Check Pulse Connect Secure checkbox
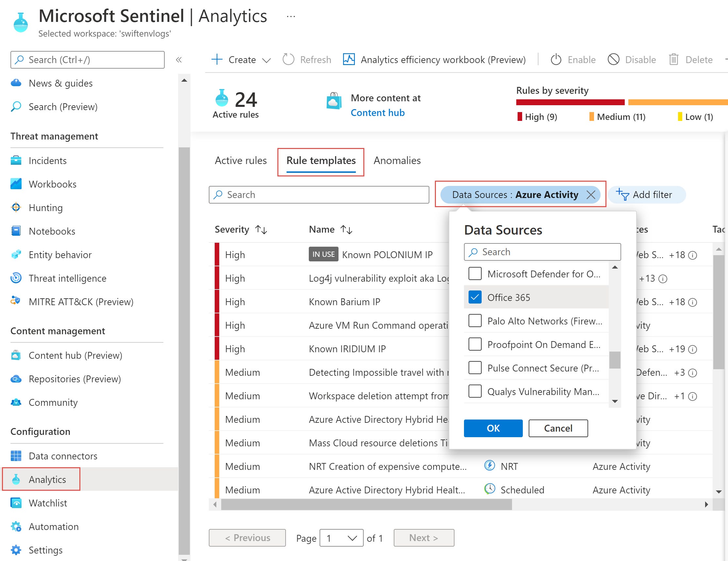This screenshot has height=561, width=728. click(x=475, y=368)
